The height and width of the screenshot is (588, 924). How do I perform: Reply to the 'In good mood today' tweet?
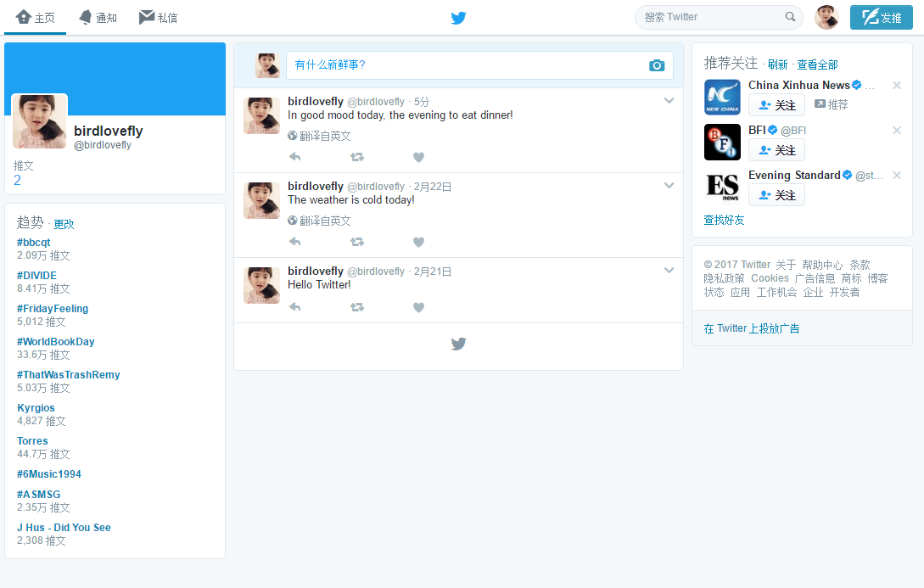(x=295, y=157)
